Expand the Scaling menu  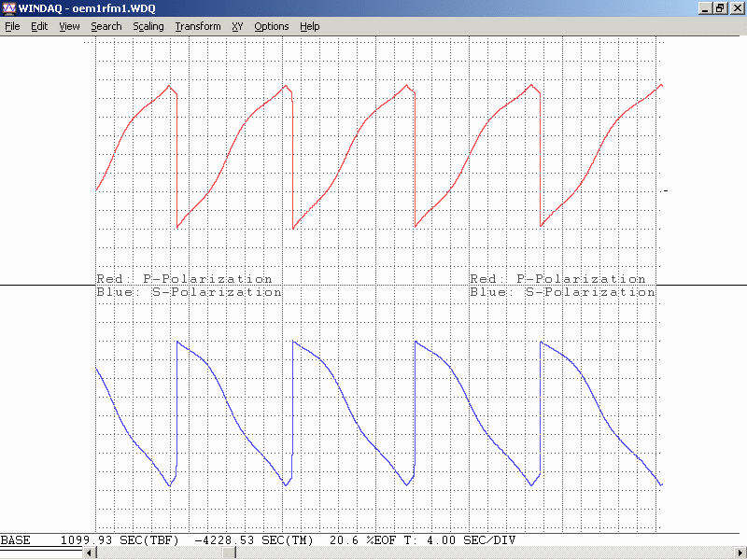click(x=148, y=26)
